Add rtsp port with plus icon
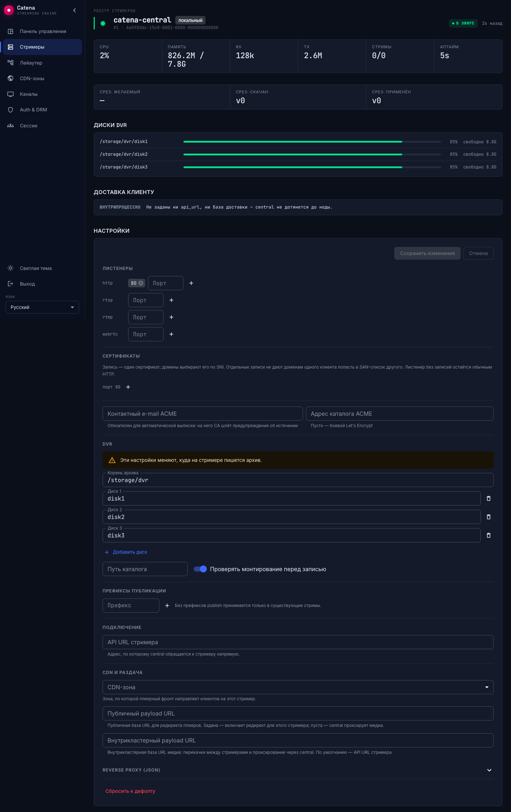This screenshot has width=511, height=812. (x=171, y=300)
